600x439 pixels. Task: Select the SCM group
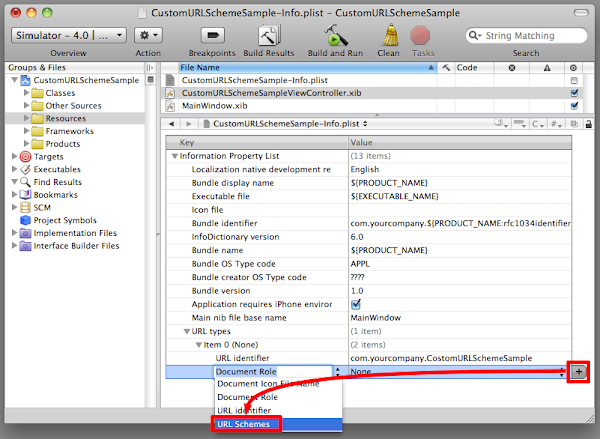(42, 207)
